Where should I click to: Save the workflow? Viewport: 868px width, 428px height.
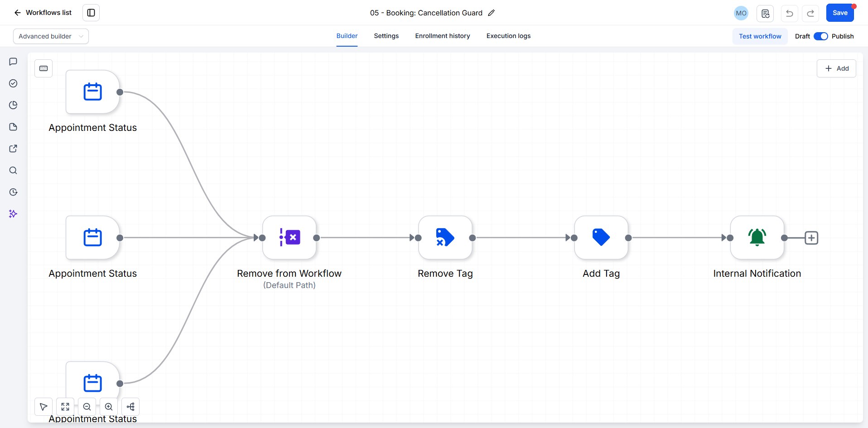(x=840, y=13)
